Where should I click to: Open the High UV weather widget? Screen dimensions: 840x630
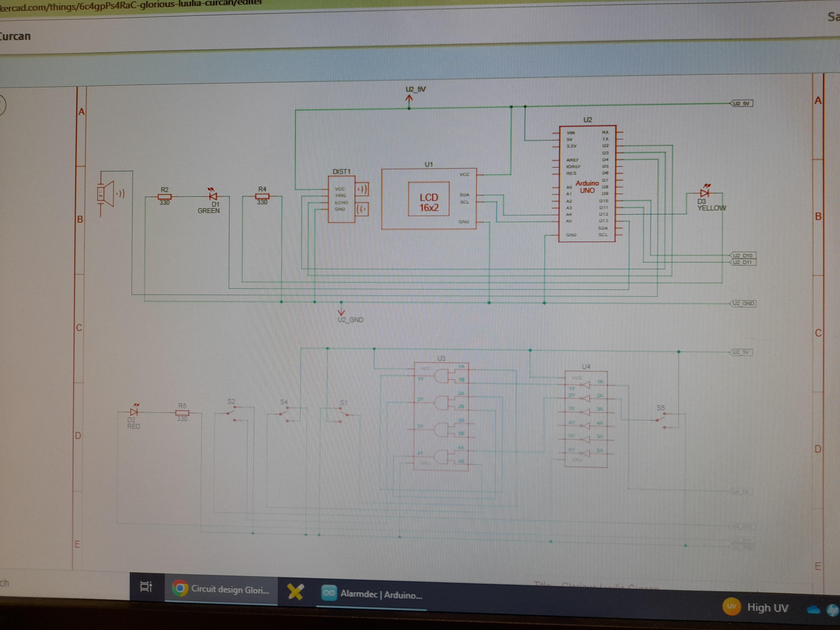coord(756,607)
